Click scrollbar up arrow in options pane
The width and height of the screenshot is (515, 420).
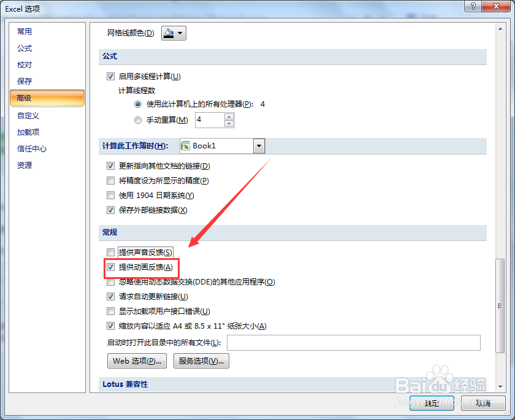500,29
